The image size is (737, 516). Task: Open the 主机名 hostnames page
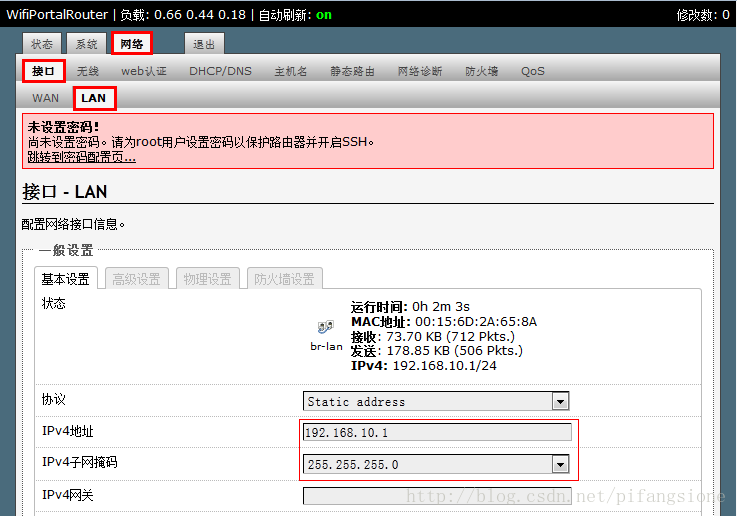click(x=291, y=71)
